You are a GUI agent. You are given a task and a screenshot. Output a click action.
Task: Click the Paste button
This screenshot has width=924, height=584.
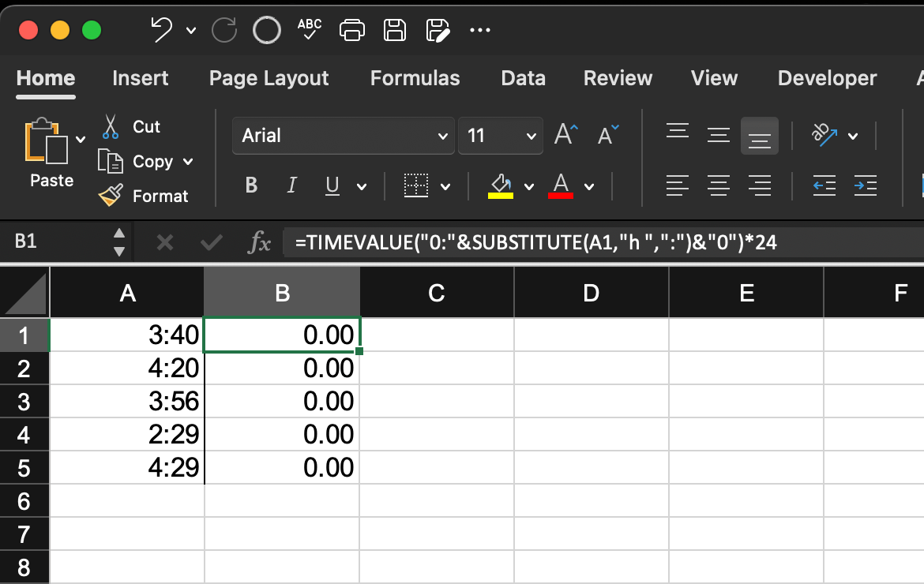[49, 154]
